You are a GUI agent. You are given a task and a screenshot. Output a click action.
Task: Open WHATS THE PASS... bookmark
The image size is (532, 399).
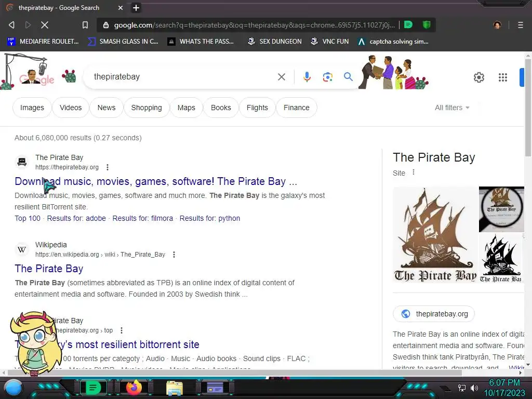point(201,42)
